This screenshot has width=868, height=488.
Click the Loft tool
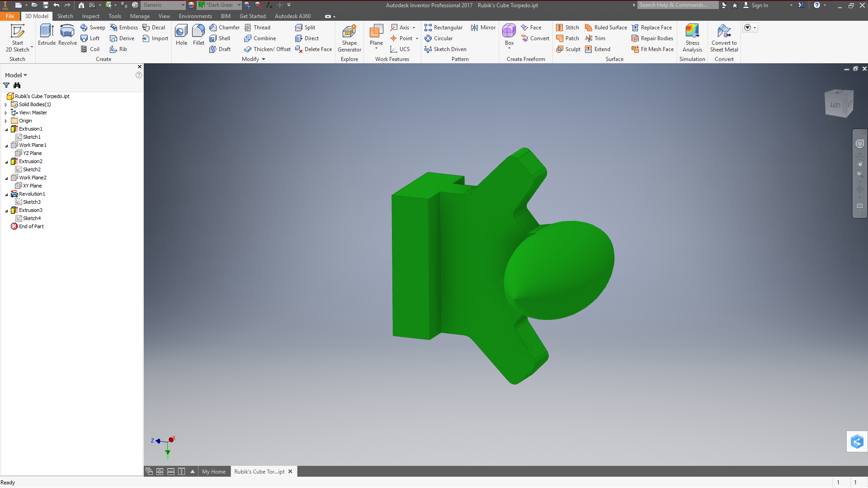90,38
